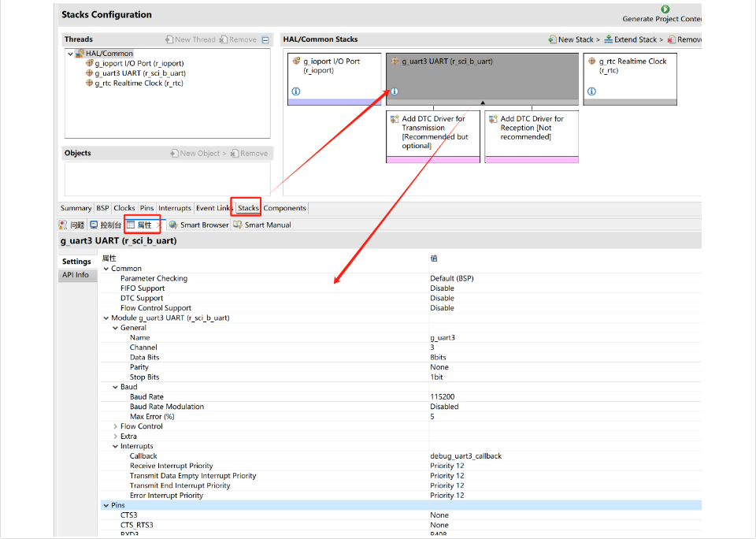The height and width of the screenshot is (539, 756).
Task: Select g_uart3 UART tree item in Threads
Action: point(135,73)
